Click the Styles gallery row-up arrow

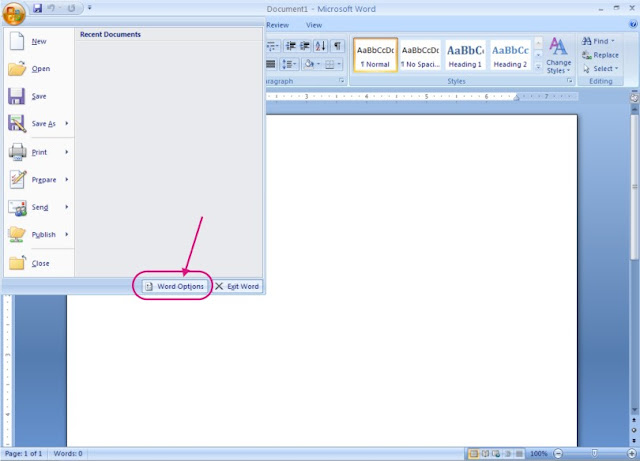tap(538, 43)
